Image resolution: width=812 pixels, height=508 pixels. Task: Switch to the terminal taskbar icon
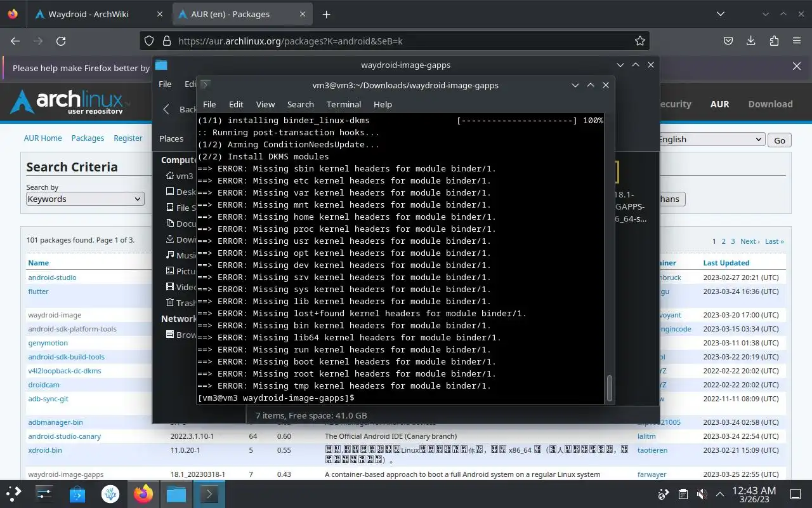pos(209,493)
